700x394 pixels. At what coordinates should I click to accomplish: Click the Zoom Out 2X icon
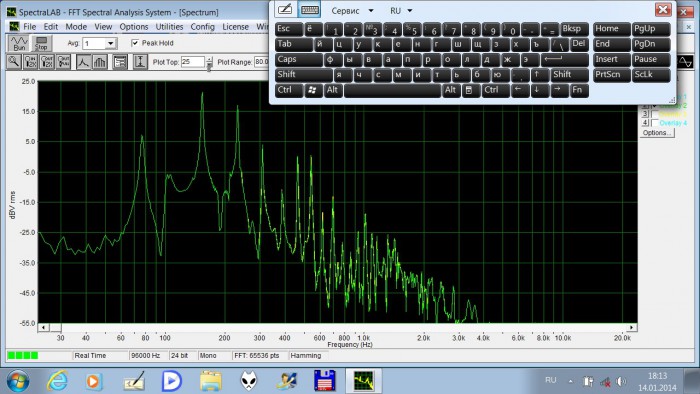[47, 62]
